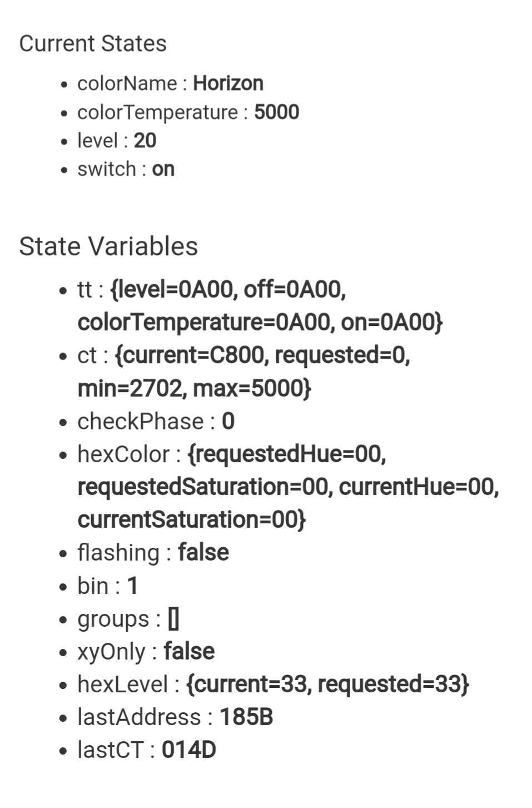532x808 pixels.
Task: Click the hexColor requestedHue entry
Action: pos(289,487)
